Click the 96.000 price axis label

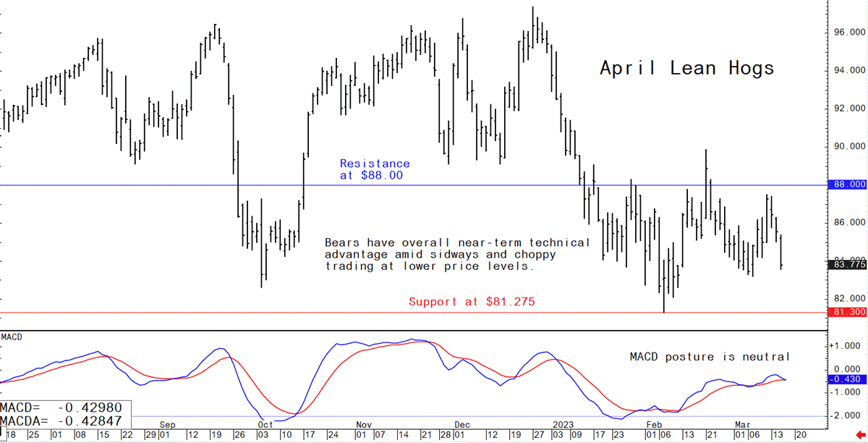pyautogui.click(x=846, y=33)
